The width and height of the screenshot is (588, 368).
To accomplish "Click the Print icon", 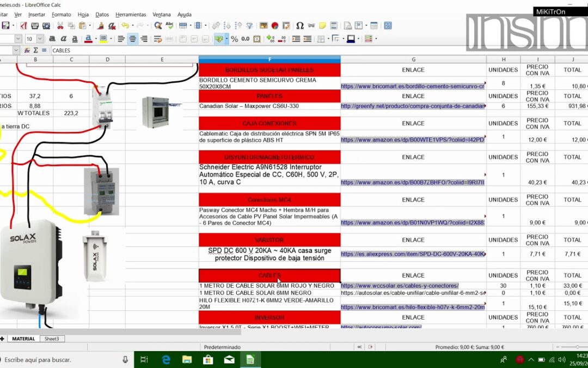I will coord(35,26).
